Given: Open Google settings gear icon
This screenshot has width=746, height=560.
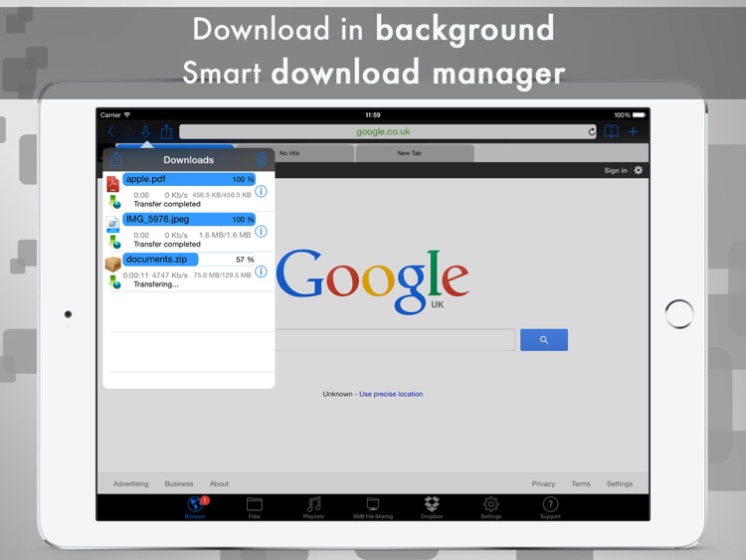Looking at the screenshot, I should coord(639,170).
